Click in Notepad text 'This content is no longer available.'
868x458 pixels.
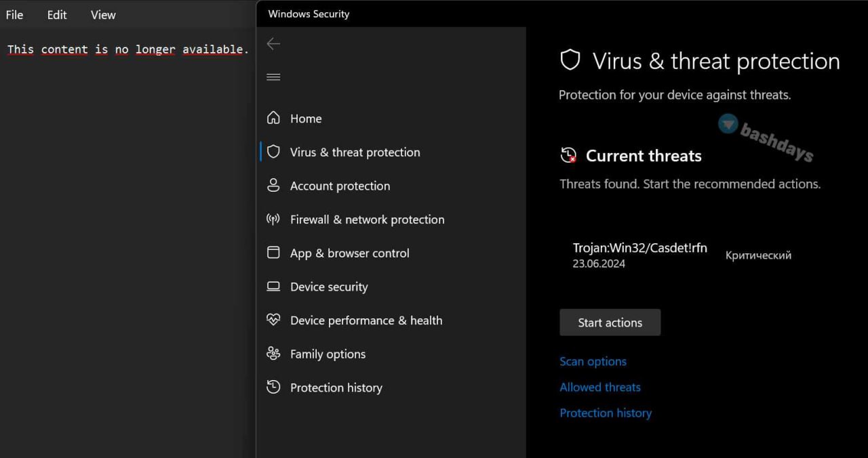coord(128,49)
